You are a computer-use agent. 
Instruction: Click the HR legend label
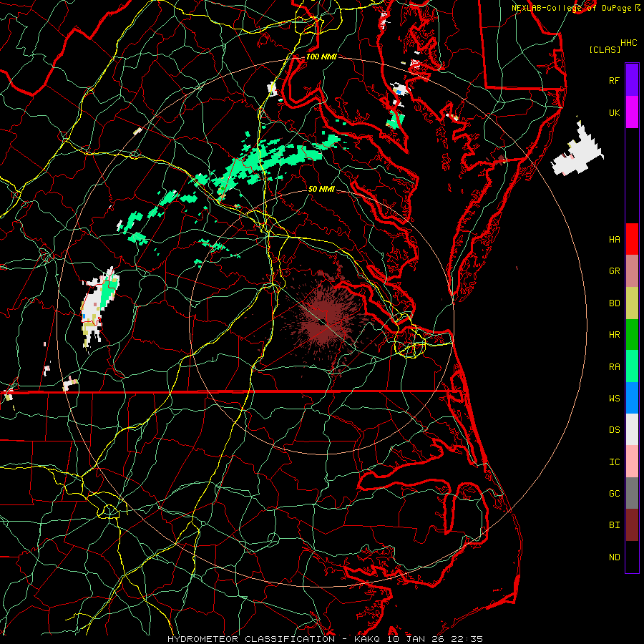pyautogui.click(x=614, y=335)
